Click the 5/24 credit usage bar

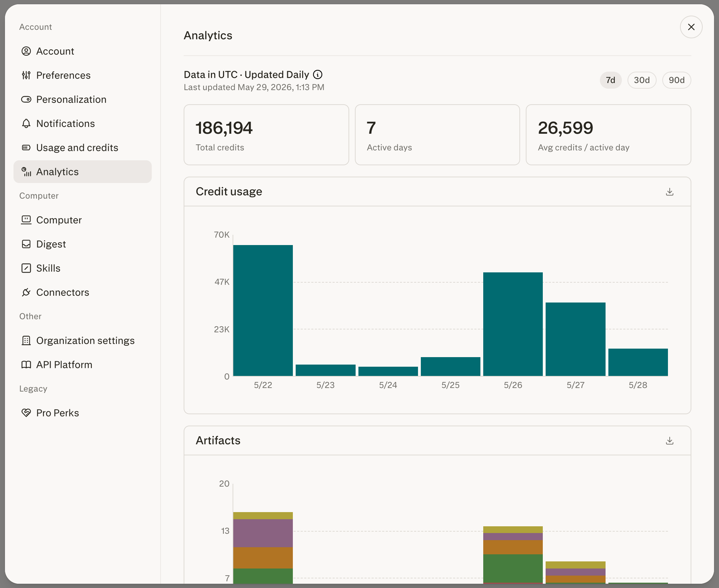(388, 371)
